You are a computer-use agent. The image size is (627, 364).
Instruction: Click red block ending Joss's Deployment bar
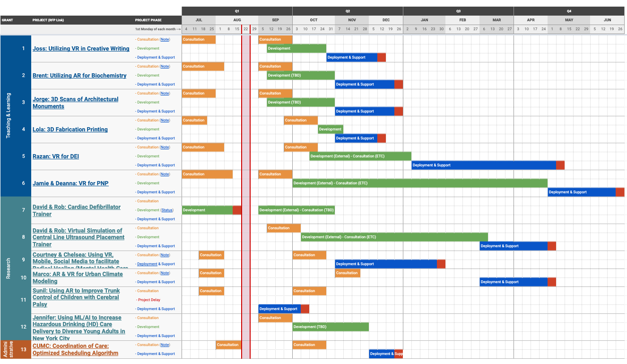pos(382,57)
